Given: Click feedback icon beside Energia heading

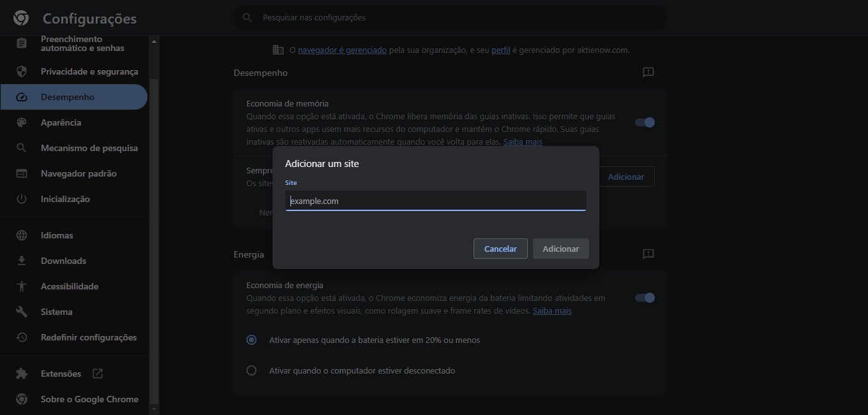Looking at the screenshot, I should (648, 254).
